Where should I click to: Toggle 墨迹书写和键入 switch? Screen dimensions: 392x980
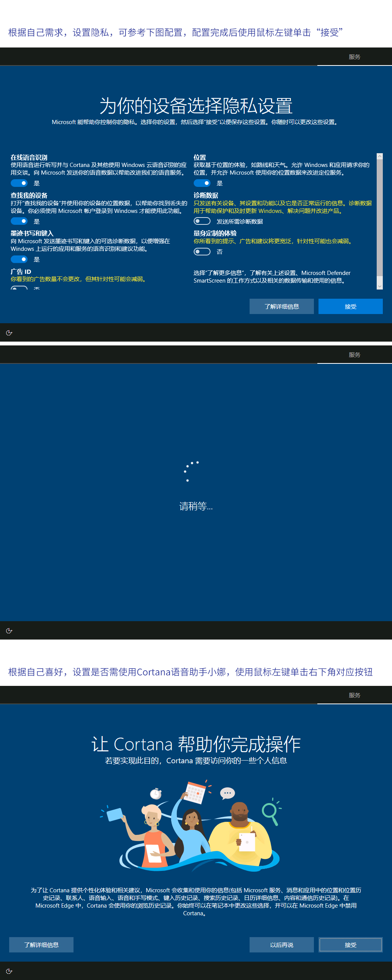click(19, 259)
